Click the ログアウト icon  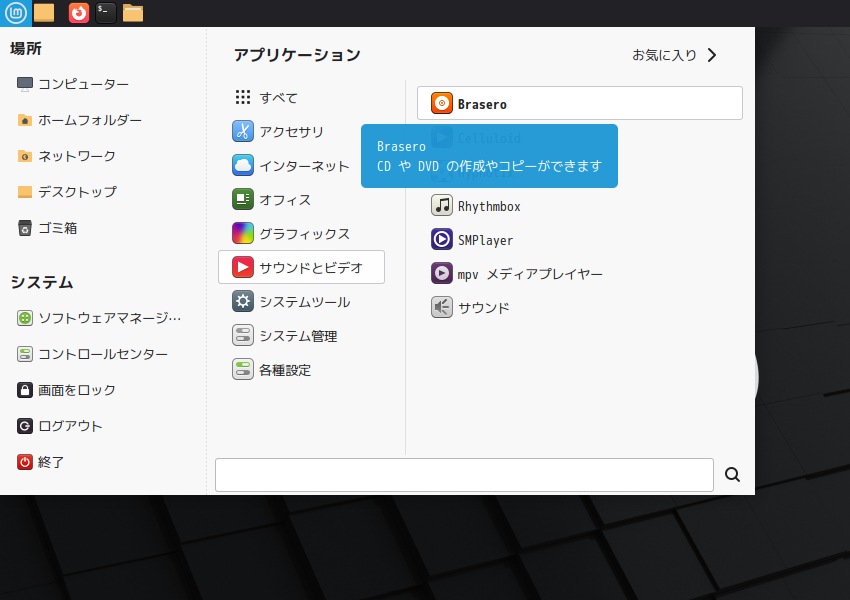pyautogui.click(x=24, y=426)
